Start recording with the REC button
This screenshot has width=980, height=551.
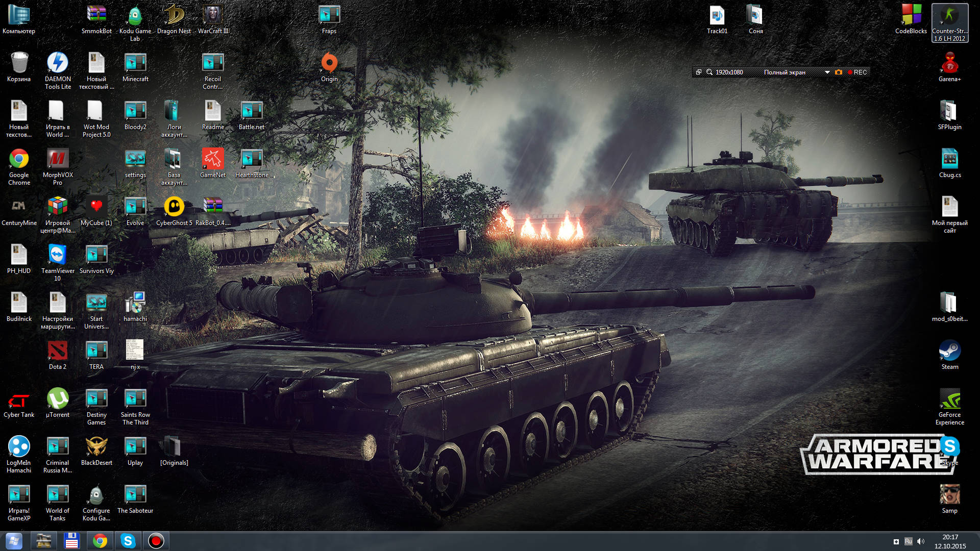point(857,72)
